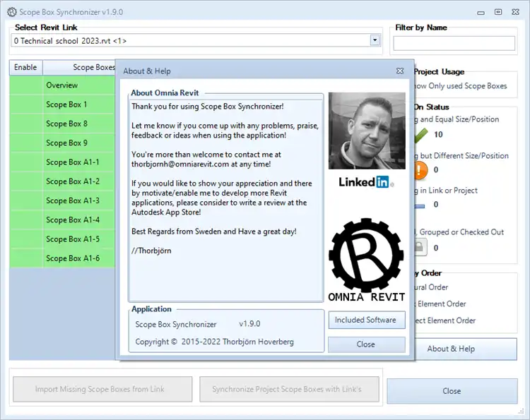Select the Project Element Order option

tap(445, 320)
